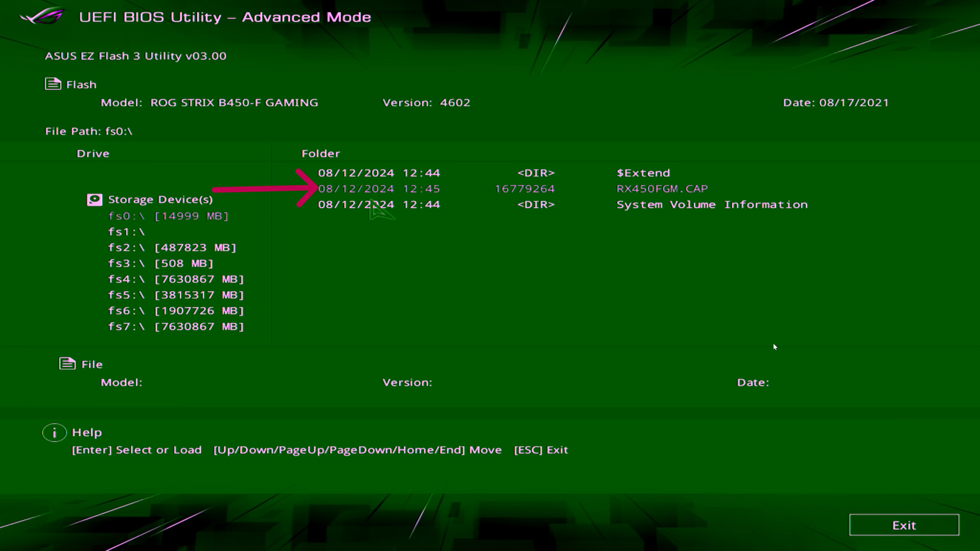Click the ROG logo icon
The width and height of the screenshot is (980, 551).
pos(42,16)
